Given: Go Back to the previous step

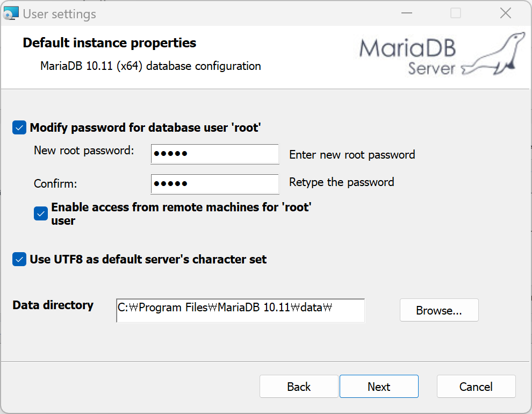Looking at the screenshot, I should (299, 387).
